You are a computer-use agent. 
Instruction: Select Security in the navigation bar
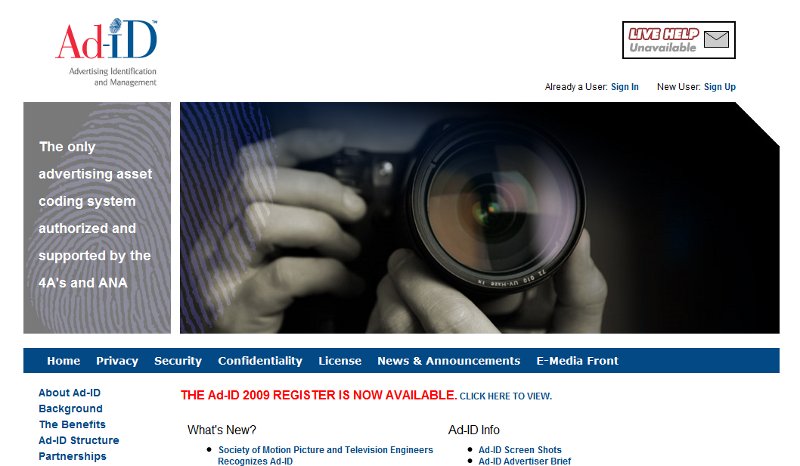[x=178, y=361]
